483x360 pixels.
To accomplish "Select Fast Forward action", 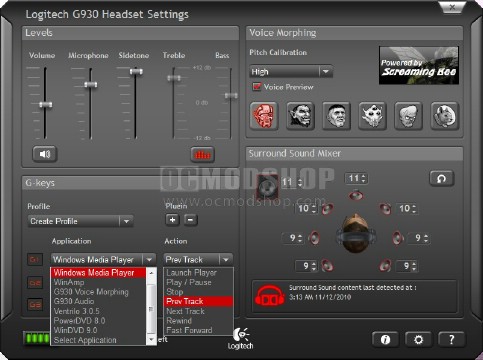I will click(x=198, y=330).
